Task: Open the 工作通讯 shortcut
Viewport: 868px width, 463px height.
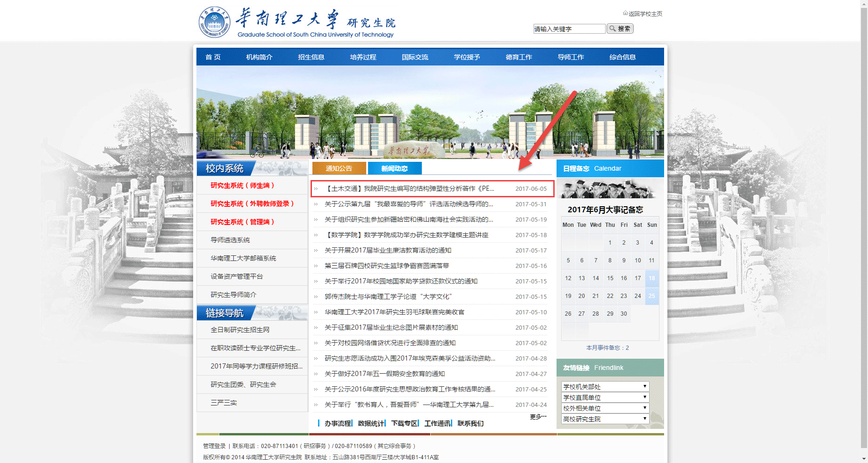Action: (437, 423)
